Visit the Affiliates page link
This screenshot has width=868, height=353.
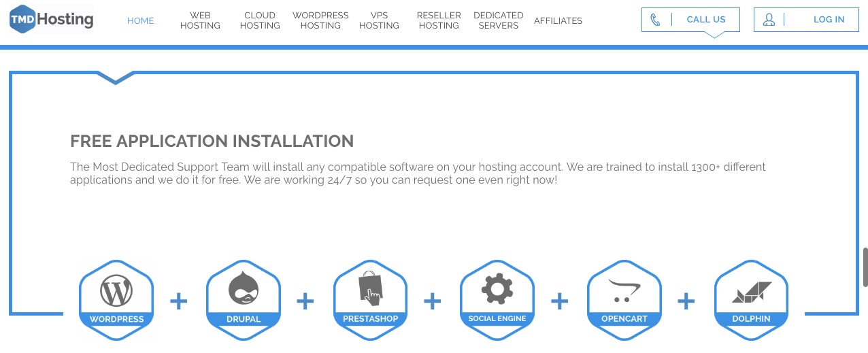pyautogui.click(x=558, y=20)
